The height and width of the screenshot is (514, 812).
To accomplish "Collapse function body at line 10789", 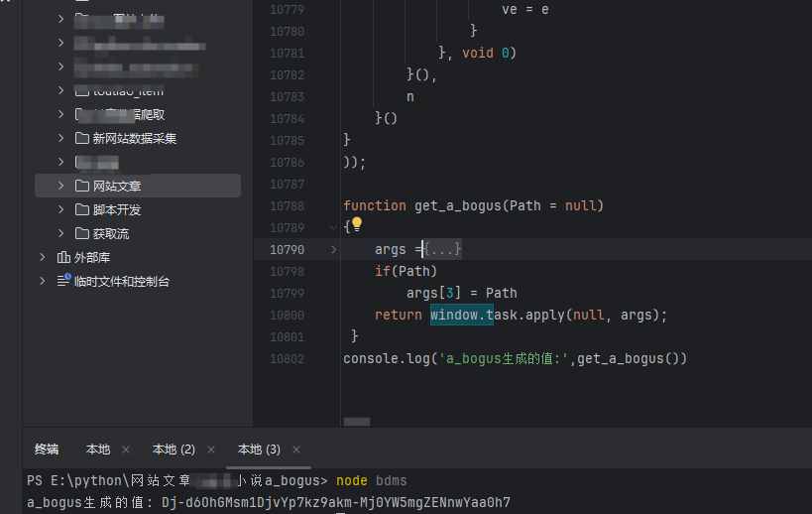I will (x=333, y=227).
